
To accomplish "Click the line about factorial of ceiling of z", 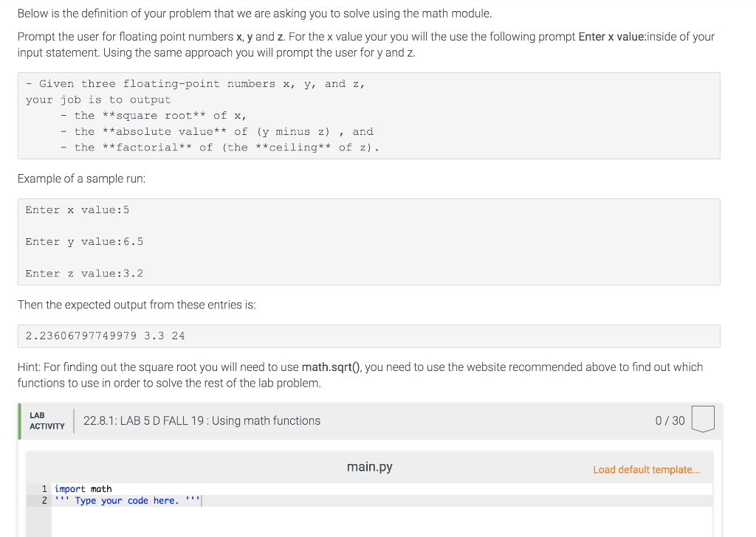I will (x=220, y=148).
